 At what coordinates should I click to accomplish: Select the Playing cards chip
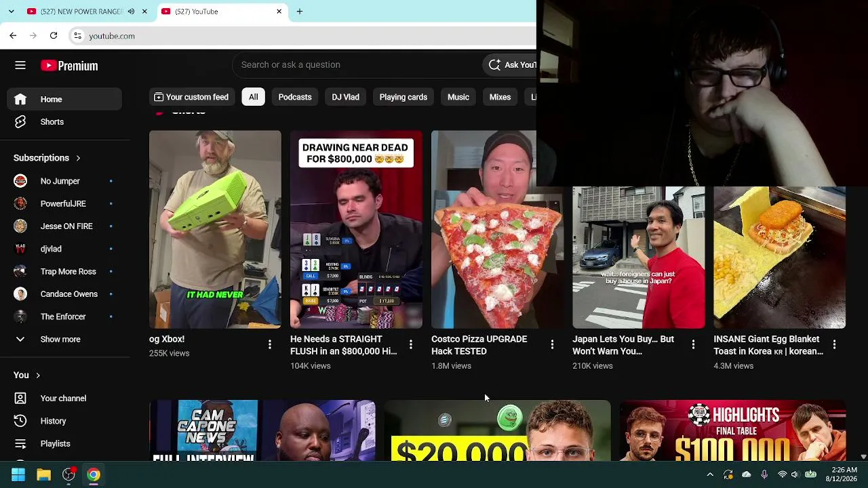(x=403, y=97)
